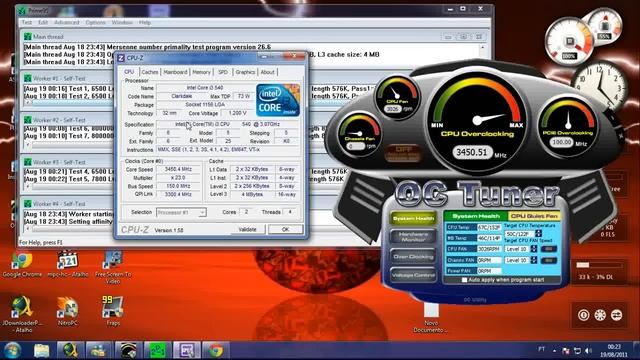This screenshot has width=640, height=360.
Task: Adjust Target CPU Temperature spinner arrows
Action: [x=538, y=233]
